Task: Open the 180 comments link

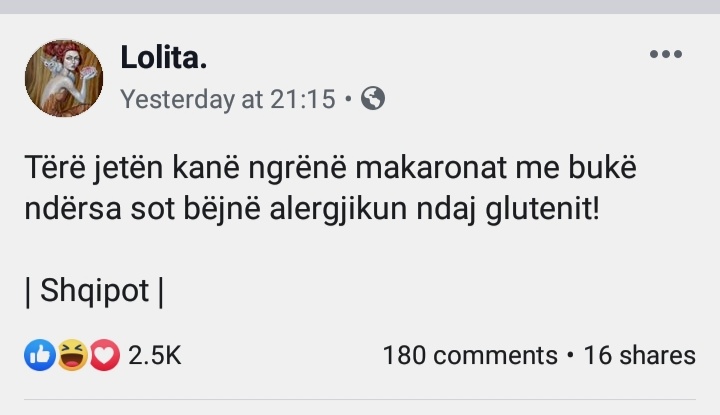Action: click(x=470, y=355)
